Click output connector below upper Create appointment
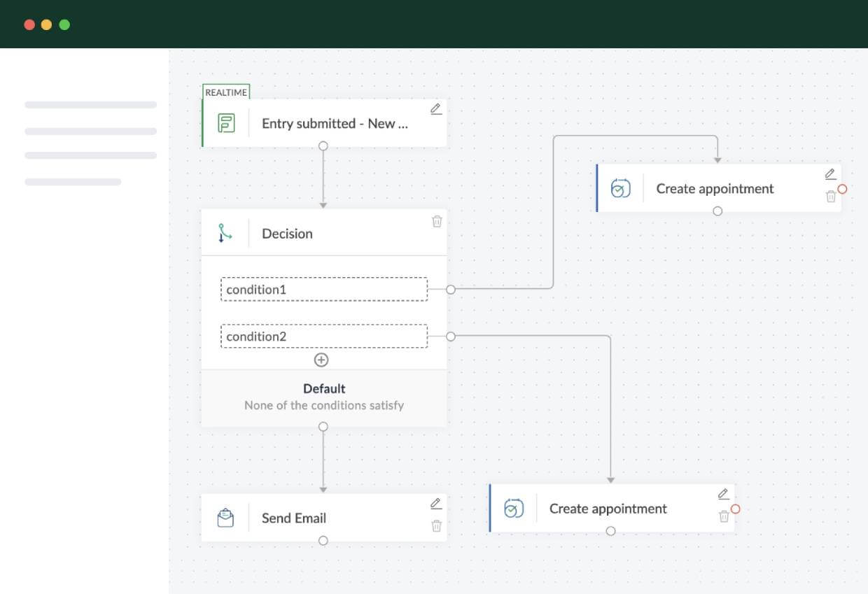This screenshot has height=594, width=868. pos(717,211)
